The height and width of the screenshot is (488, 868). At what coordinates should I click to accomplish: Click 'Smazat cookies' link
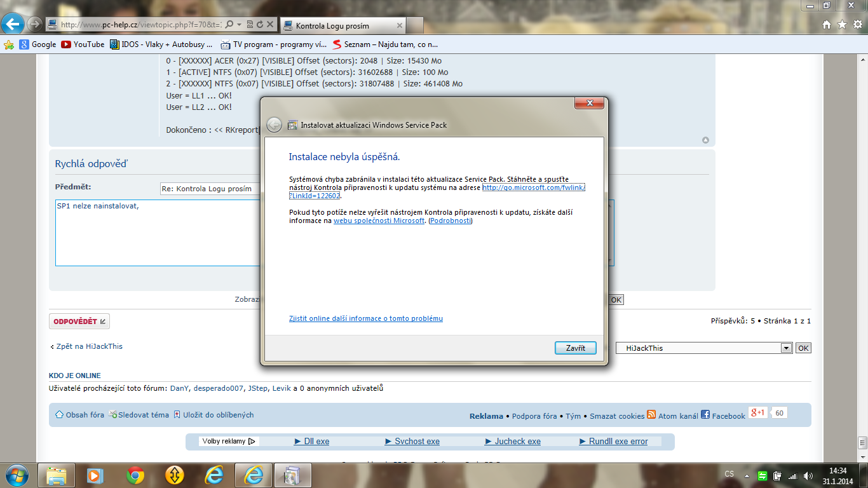tap(617, 416)
